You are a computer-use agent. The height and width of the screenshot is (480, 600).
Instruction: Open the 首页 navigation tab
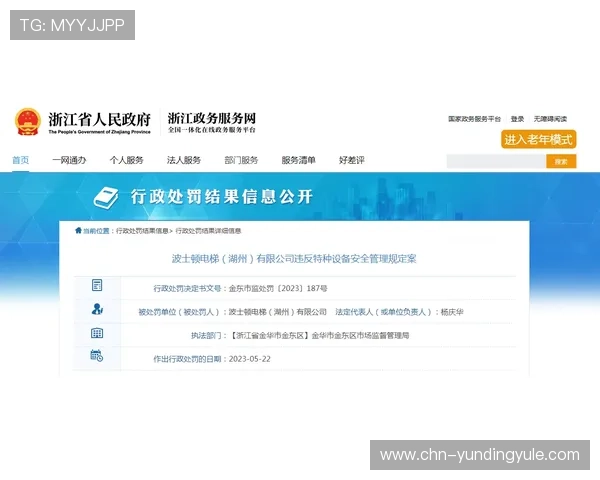pos(21,160)
